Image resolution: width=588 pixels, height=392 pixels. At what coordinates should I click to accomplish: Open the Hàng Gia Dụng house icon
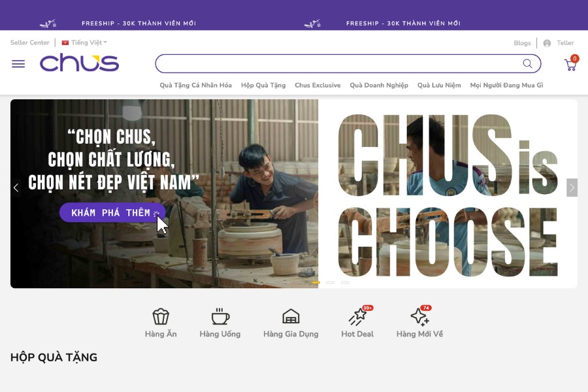click(x=291, y=316)
